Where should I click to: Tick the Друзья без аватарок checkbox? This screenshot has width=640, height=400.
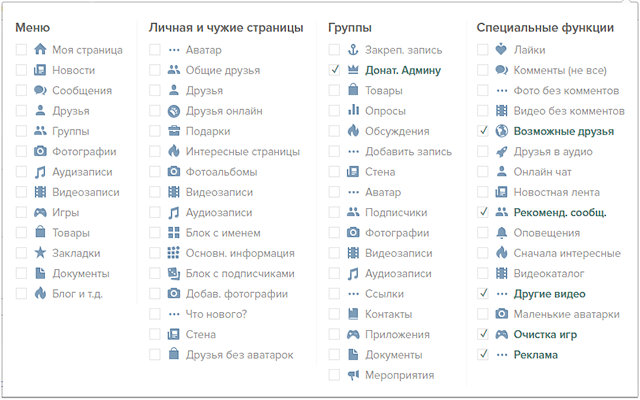point(155,355)
